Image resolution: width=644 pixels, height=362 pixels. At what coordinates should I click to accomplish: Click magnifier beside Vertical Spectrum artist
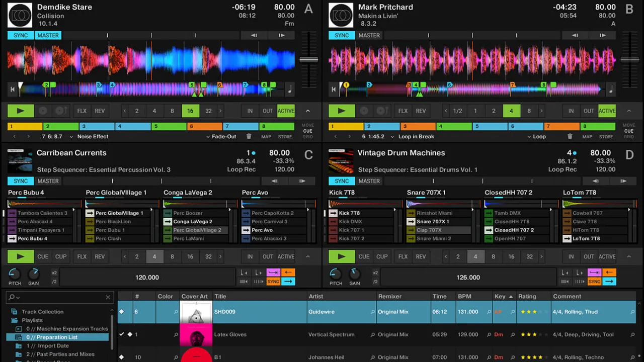click(373, 334)
